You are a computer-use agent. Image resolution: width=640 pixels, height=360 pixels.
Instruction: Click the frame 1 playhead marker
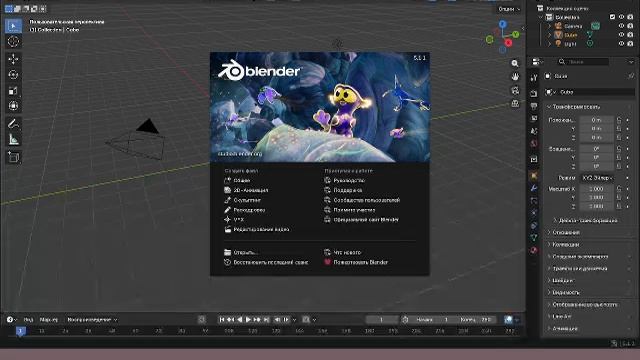[20, 331]
